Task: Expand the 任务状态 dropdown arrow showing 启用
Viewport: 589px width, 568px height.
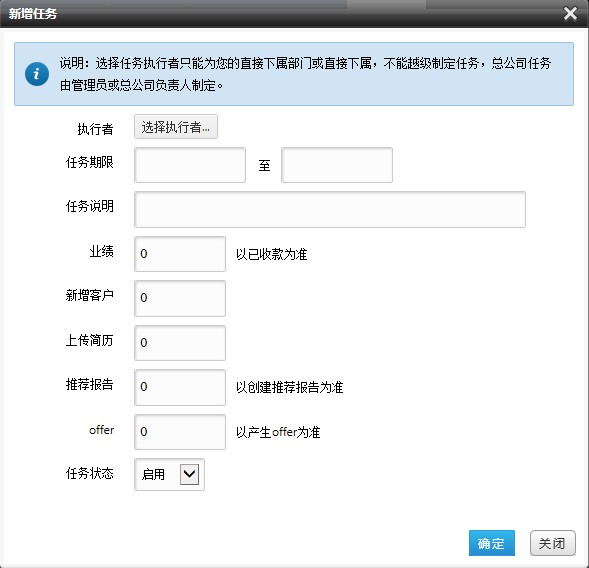Action: tap(189, 474)
